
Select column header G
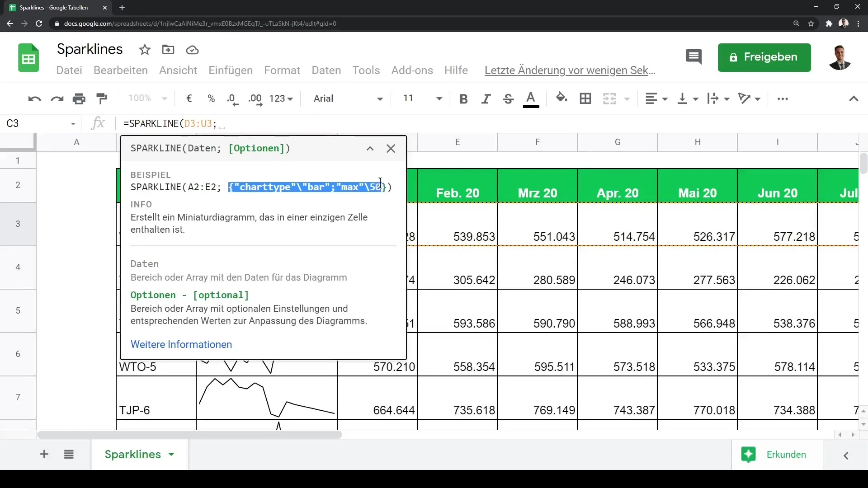click(617, 142)
